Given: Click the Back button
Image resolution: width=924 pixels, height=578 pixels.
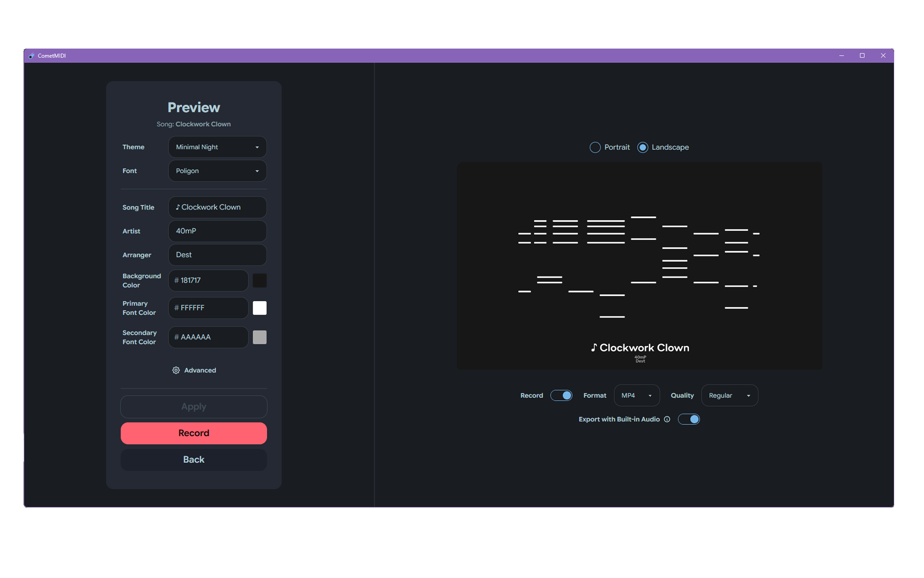Looking at the screenshot, I should pos(194,460).
